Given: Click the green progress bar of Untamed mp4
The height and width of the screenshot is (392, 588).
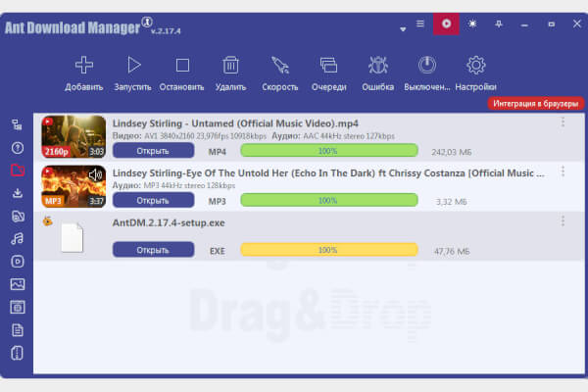Looking at the screenshot, I should point(329,151).
